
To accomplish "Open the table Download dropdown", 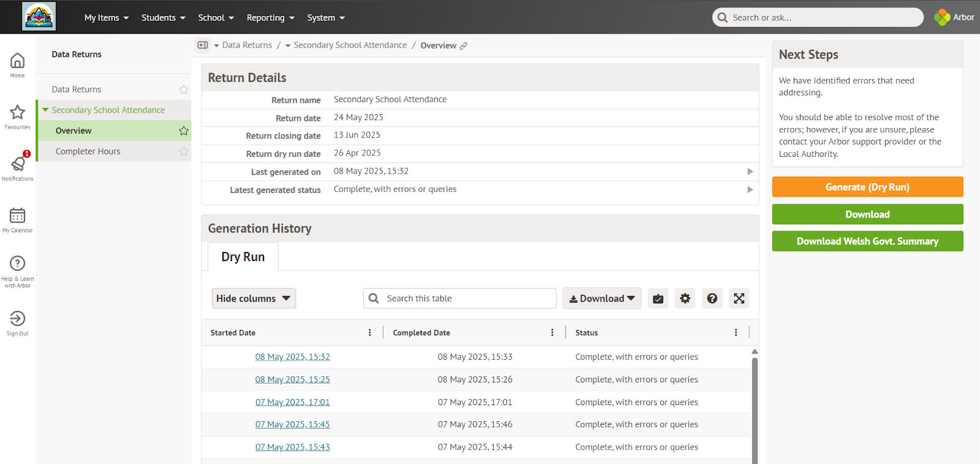I will (x=601, y=299).
